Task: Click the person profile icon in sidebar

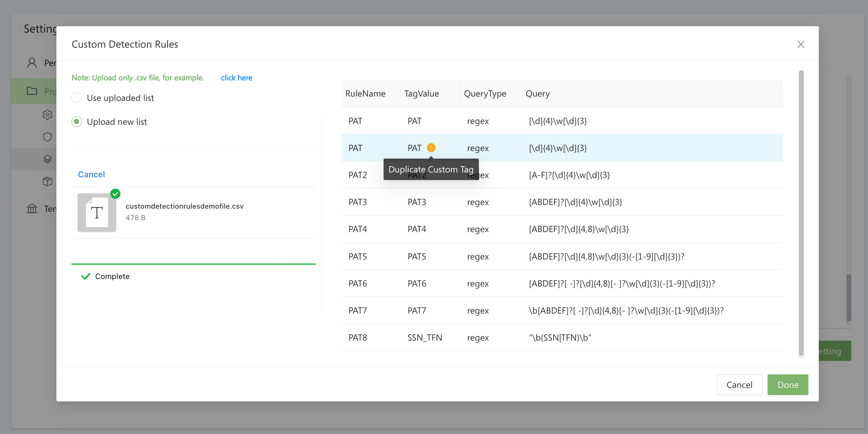Action: point(32,63)
